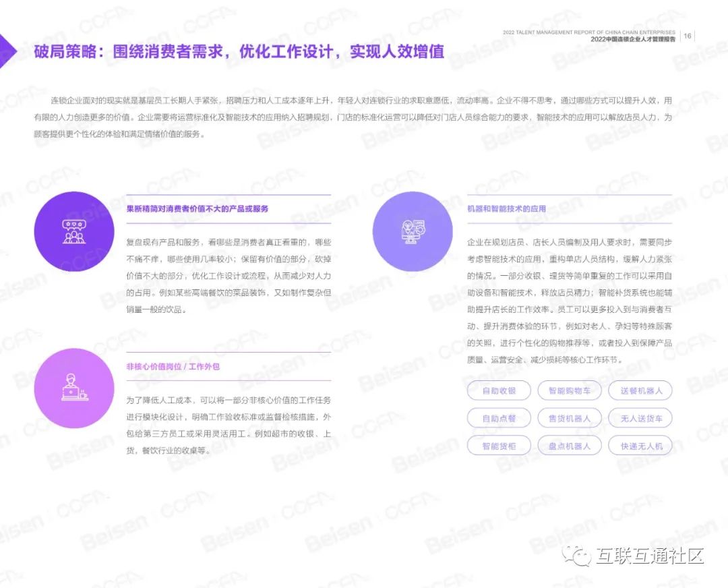Click heading 非核心价值岗位 / 工作外包

pyautogui.click(x=173, y=366)
